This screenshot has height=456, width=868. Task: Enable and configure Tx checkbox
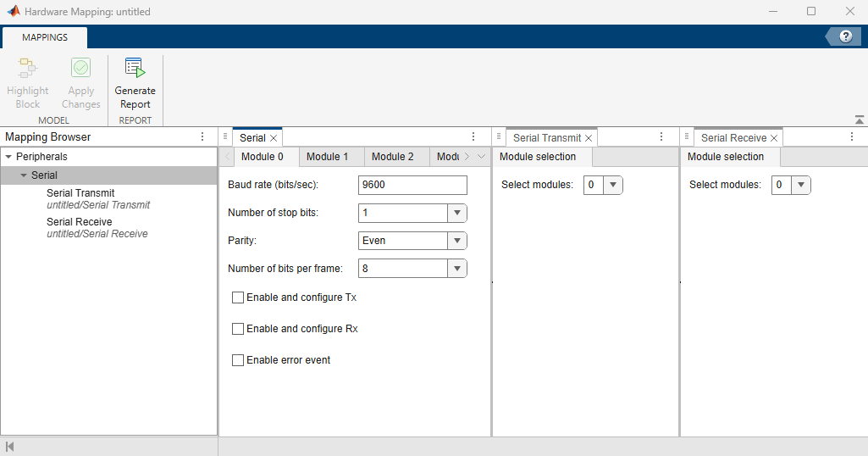237,298
